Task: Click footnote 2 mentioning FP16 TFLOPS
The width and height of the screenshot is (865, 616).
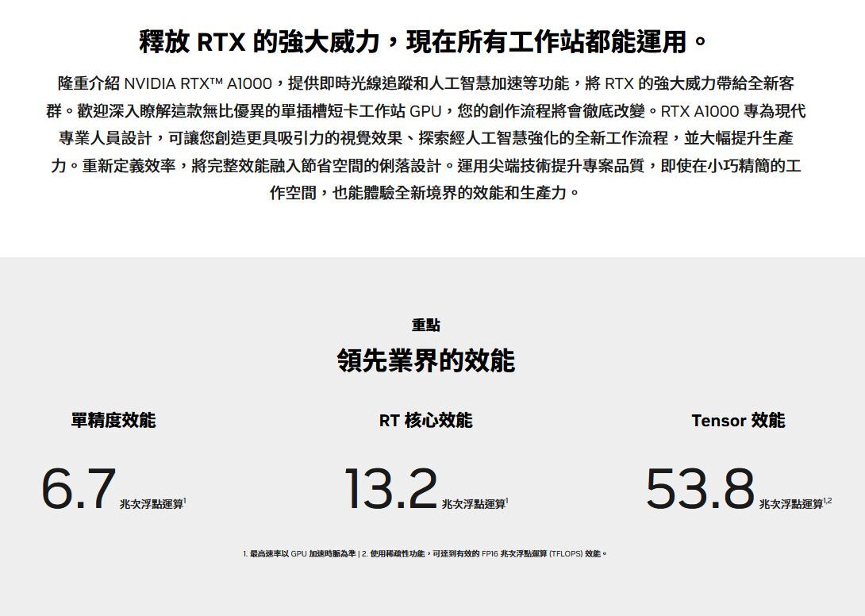Action: tap(486, 553)
